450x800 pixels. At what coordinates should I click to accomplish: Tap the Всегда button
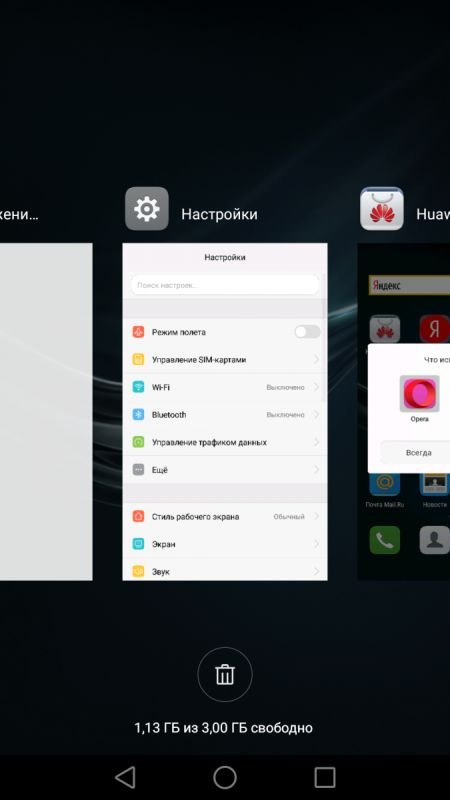(x=418, y=453)
